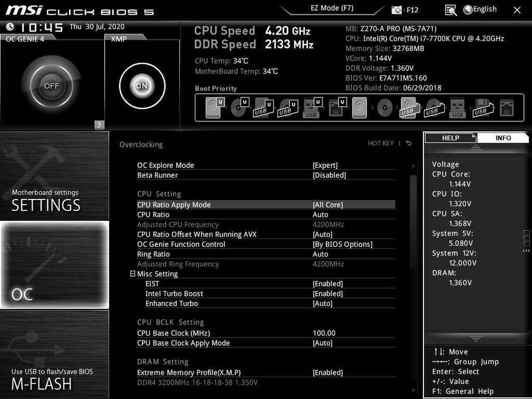Open the M-FLASH menu
The height and width of the screenshot is (399, 532).
(x=54, y=354)
